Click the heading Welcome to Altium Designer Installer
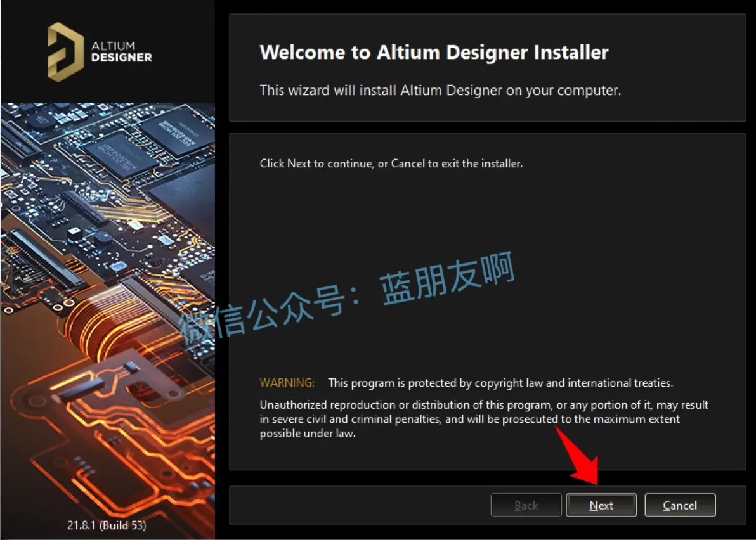756x540 pixels. coord(434,52)
